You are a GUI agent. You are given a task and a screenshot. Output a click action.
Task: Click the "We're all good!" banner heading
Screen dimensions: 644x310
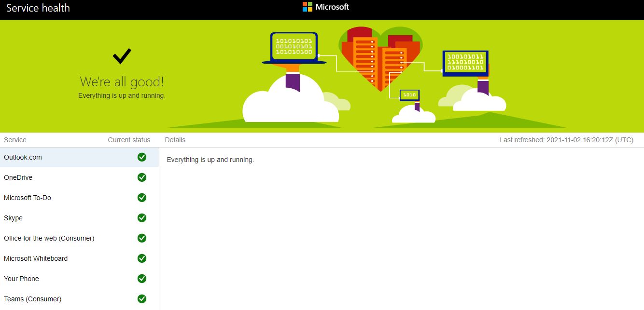click(x=122, y=81)
